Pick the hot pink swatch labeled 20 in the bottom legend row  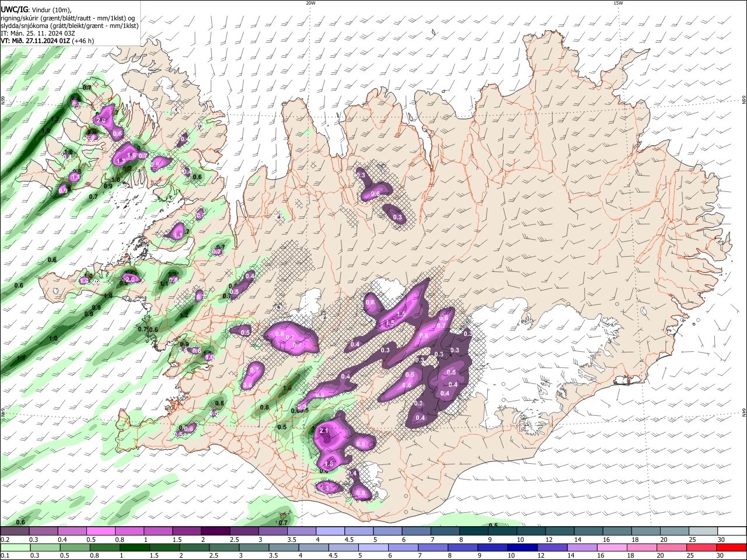pyautogui.click(x=671, y=548)
